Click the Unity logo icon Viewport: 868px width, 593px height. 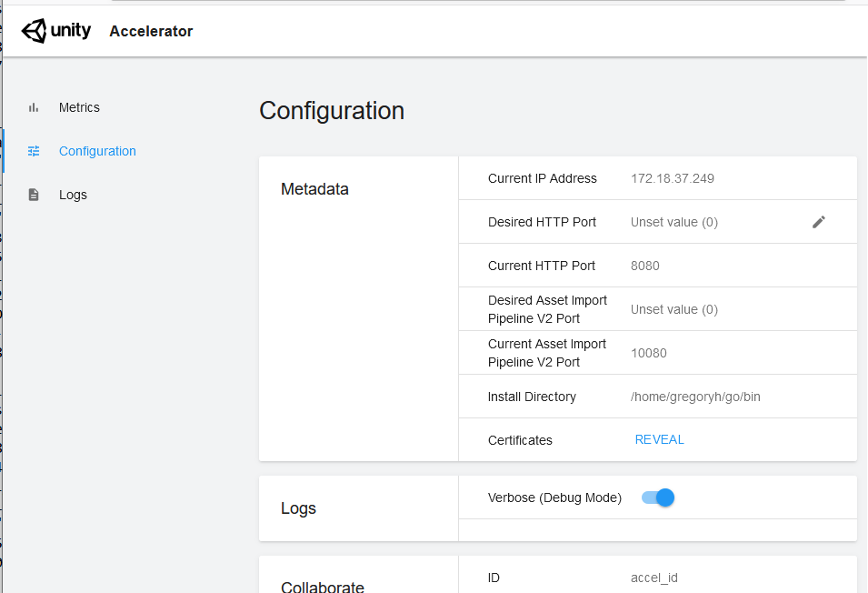33,30
